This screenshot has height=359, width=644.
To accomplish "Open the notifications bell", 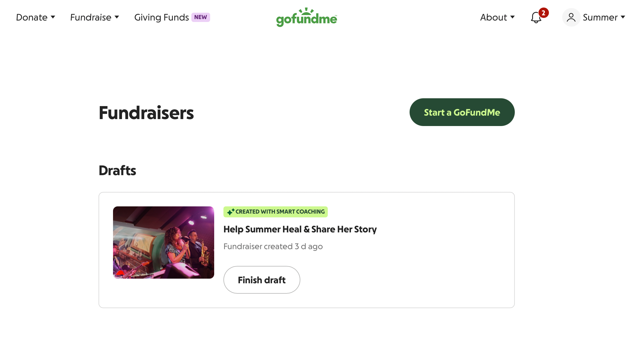I will click(536, 18).
